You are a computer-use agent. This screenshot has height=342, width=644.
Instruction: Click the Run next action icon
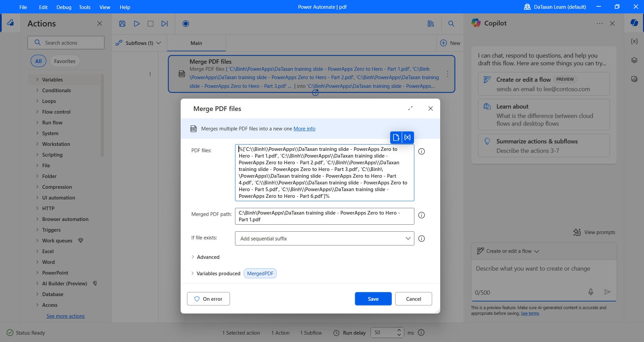click(165, 23)
